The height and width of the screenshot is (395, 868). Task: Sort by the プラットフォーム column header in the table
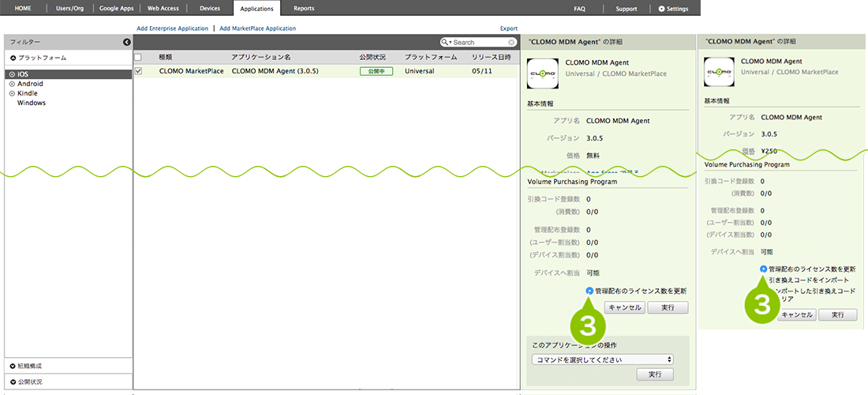click(x=431, y=57)
